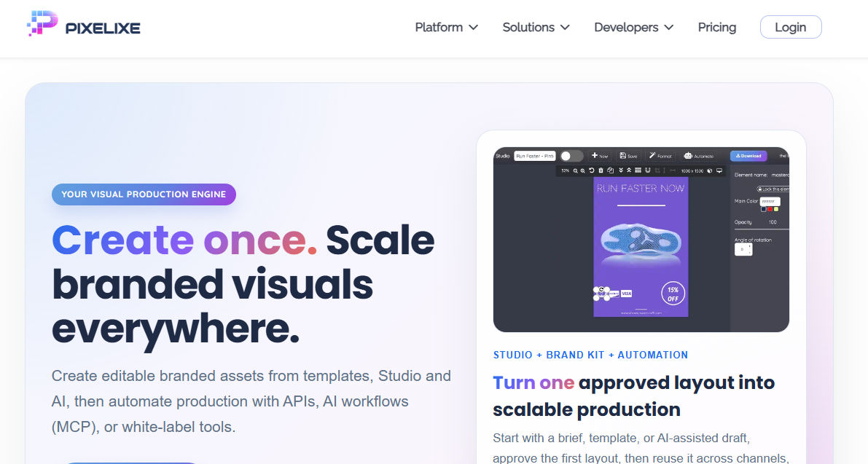Screen dimensions: 868x464
Task: Click the 'RUN FASTER NOW' canvas headline
Action: tap(641, 189)
